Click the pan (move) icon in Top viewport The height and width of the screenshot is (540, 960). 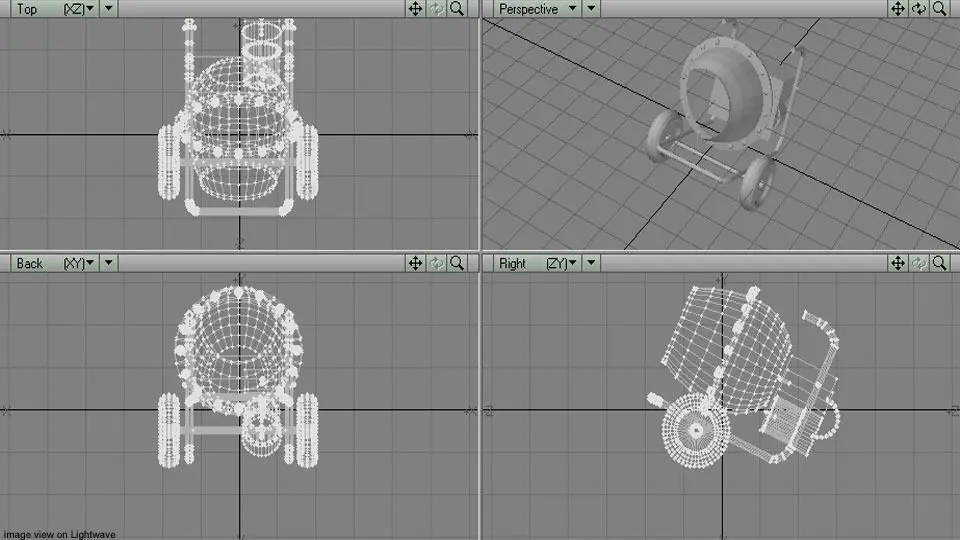click(415, 9)
